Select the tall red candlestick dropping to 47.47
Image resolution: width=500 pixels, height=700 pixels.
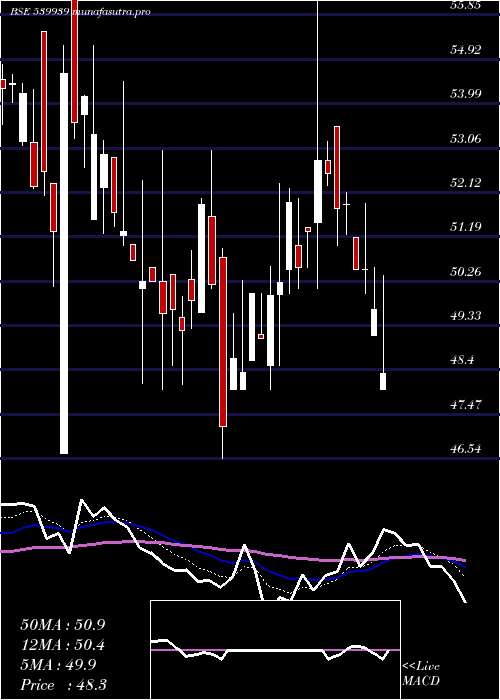coord(223,342)
